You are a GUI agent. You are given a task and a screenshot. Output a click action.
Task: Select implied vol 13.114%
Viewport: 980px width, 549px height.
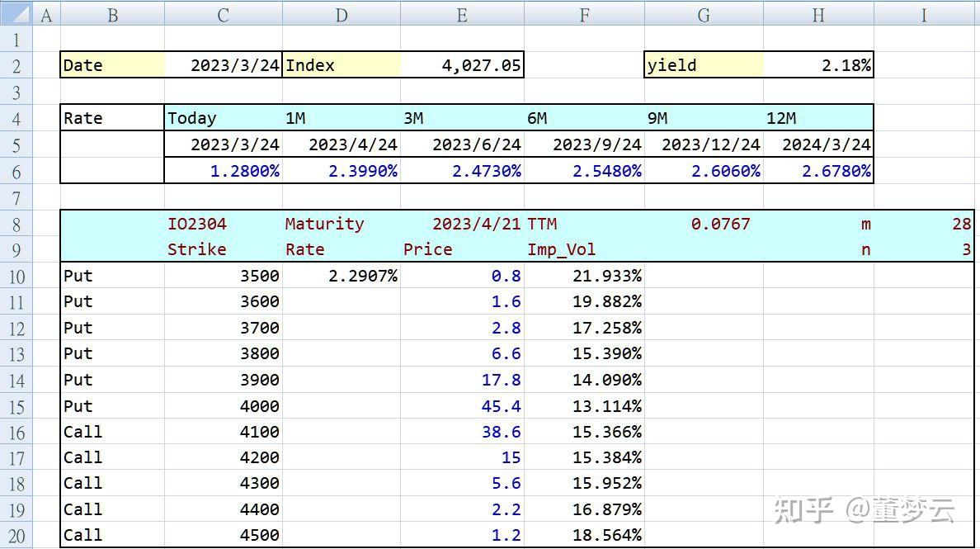pos(584,406)
